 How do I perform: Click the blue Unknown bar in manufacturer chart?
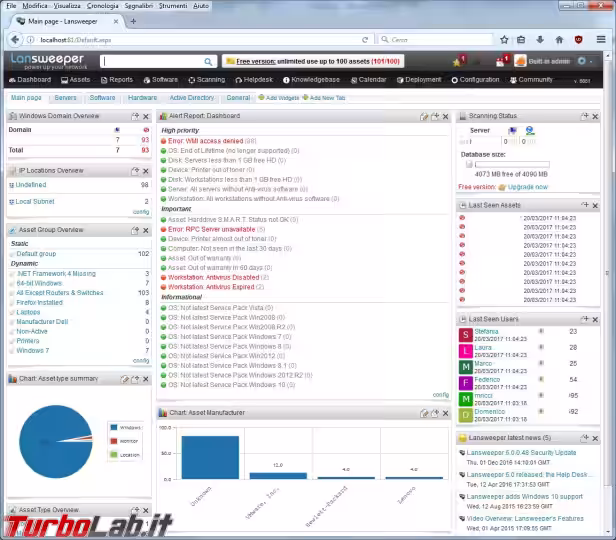210,457
